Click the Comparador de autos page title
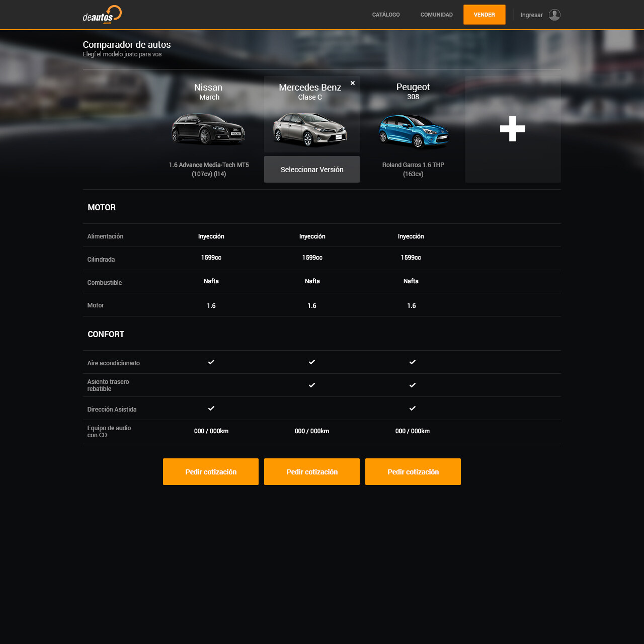The height and width of the screenshot is (644, 644). [x=127, y=45]
